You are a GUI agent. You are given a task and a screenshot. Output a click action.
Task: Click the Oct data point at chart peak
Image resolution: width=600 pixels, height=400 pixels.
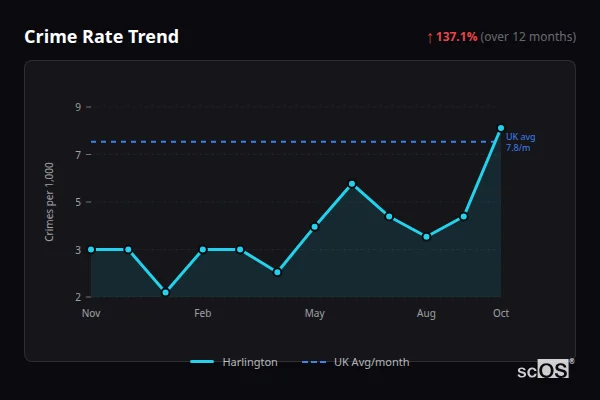point(501,128)
